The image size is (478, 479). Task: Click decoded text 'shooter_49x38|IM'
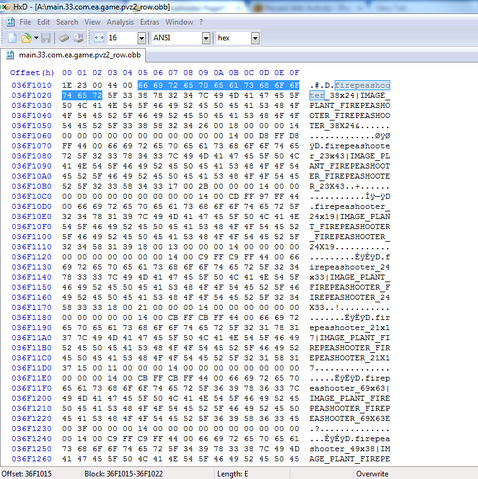click(350, 449)
